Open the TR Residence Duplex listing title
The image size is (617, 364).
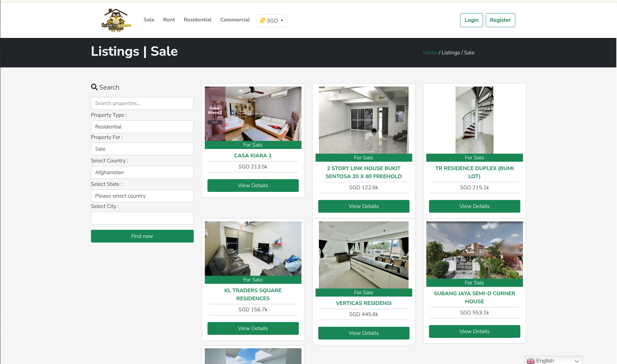(474, 172)
